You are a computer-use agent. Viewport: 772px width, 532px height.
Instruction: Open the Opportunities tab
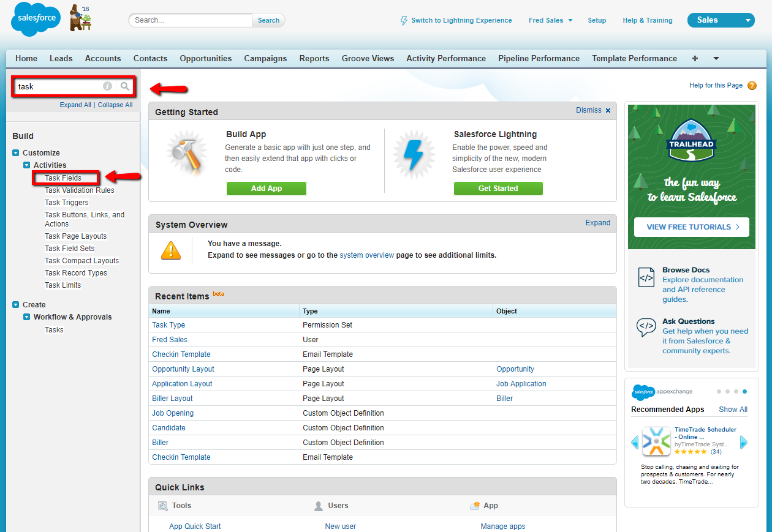206,59
